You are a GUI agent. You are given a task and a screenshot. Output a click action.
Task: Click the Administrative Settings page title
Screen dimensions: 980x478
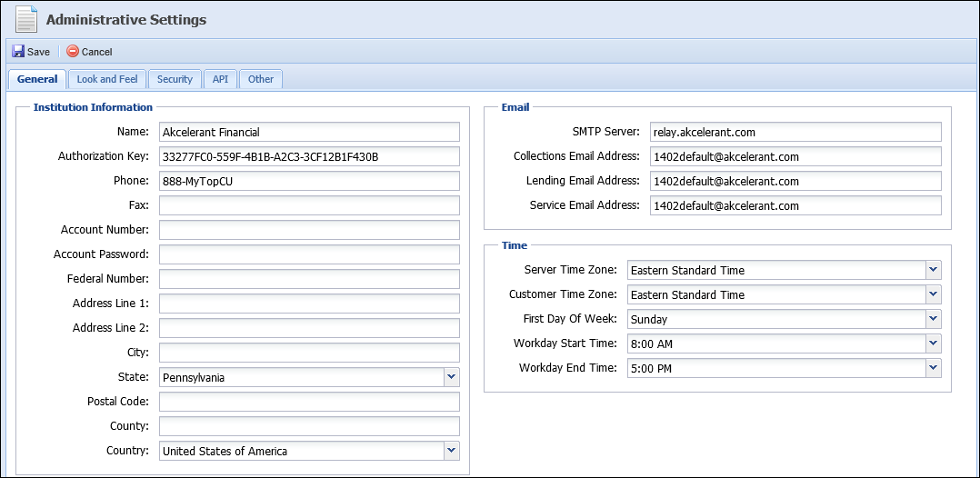126,19
